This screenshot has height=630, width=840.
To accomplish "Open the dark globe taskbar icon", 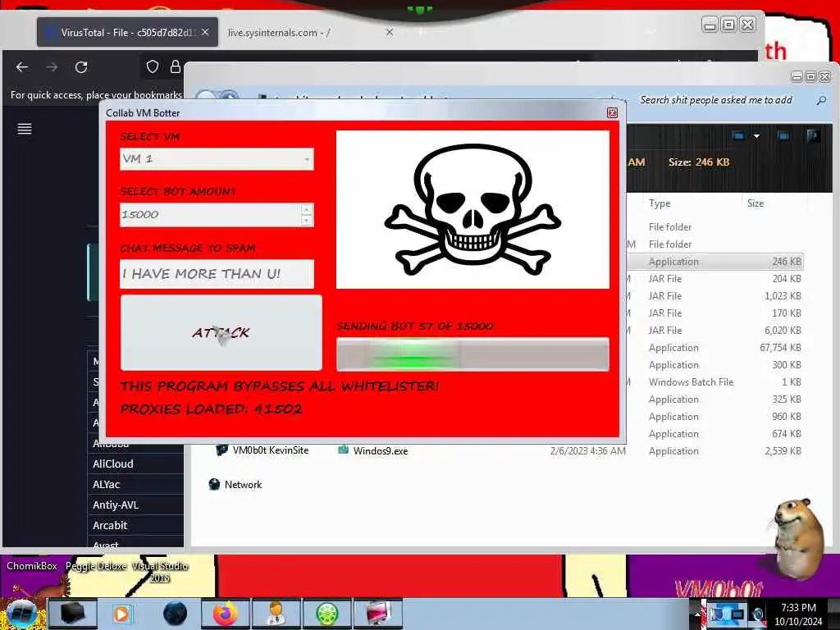I will point(175,614).
